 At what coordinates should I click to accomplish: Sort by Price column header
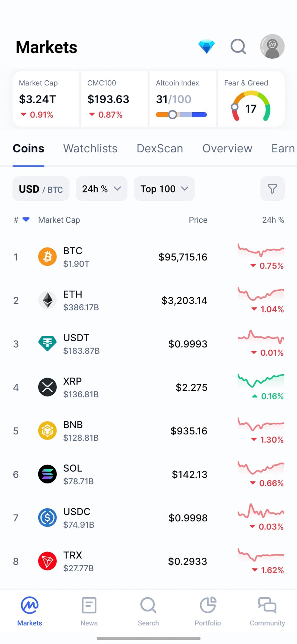[198, 220]
